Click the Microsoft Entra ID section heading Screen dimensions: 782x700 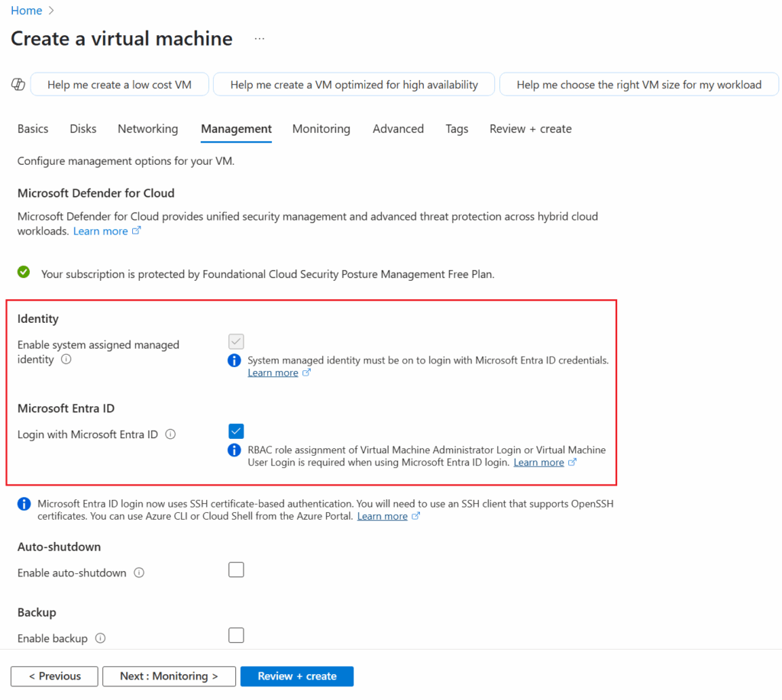point(66,408)
